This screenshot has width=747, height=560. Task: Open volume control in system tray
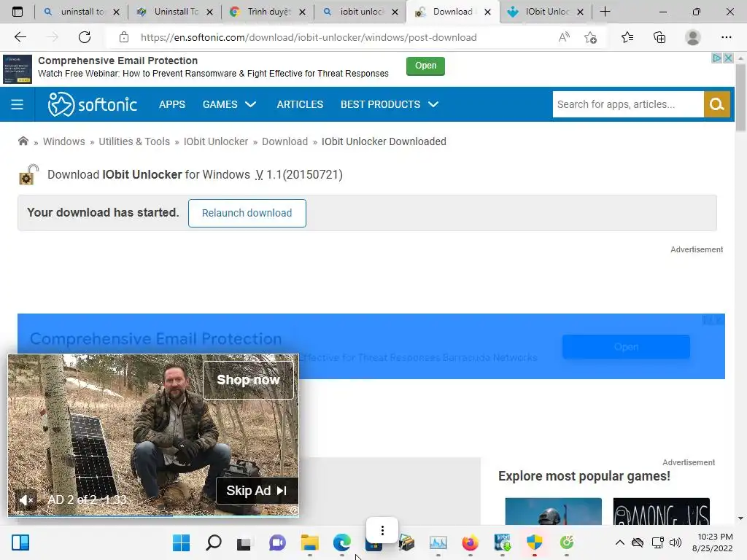pyautogui.click(x=676, y=542)
